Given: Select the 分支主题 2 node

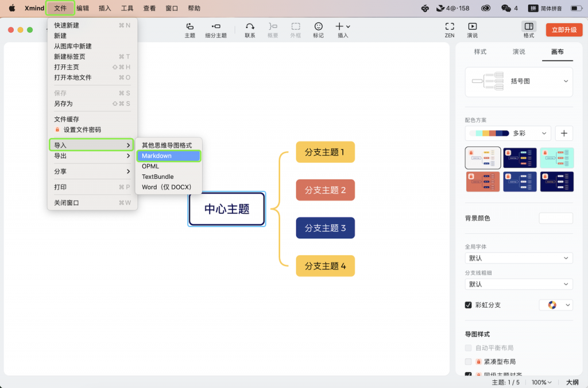Looking at the screenshot, I should (325, 190).
